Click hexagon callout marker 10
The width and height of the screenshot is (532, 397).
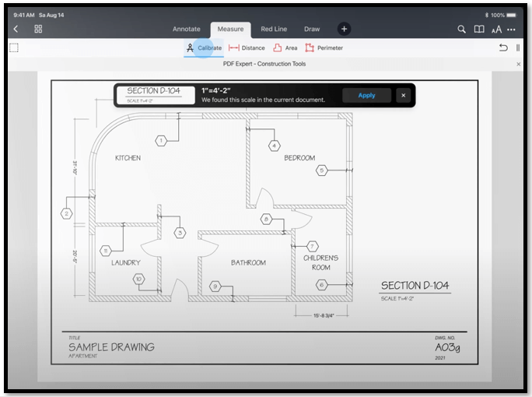click(138, 279)
